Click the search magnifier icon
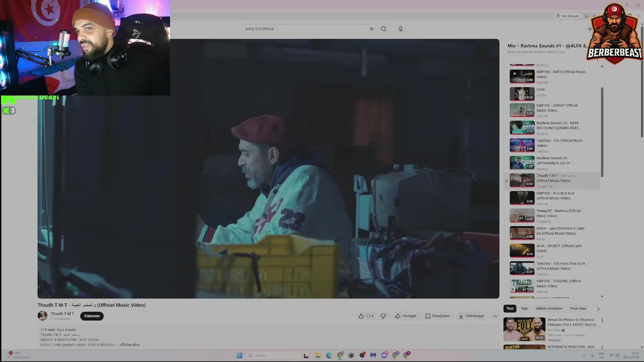This screenshot has width=644, height=362. point(383,29)
